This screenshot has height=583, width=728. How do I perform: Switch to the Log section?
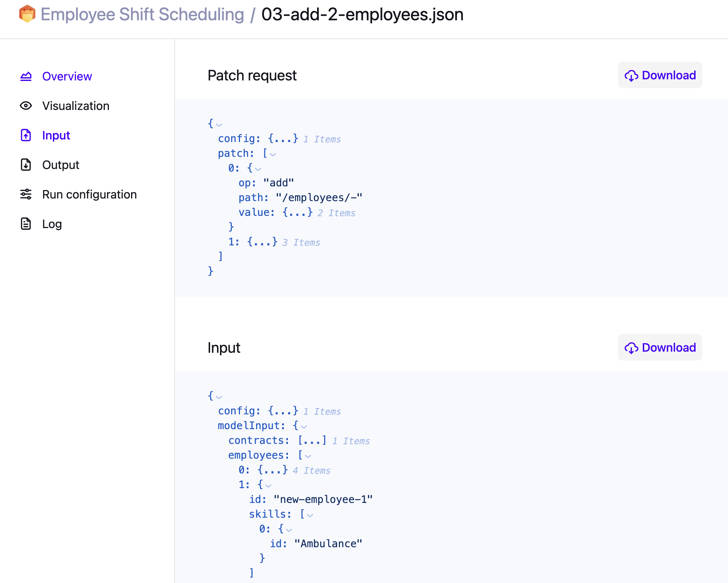click(52, 224)
